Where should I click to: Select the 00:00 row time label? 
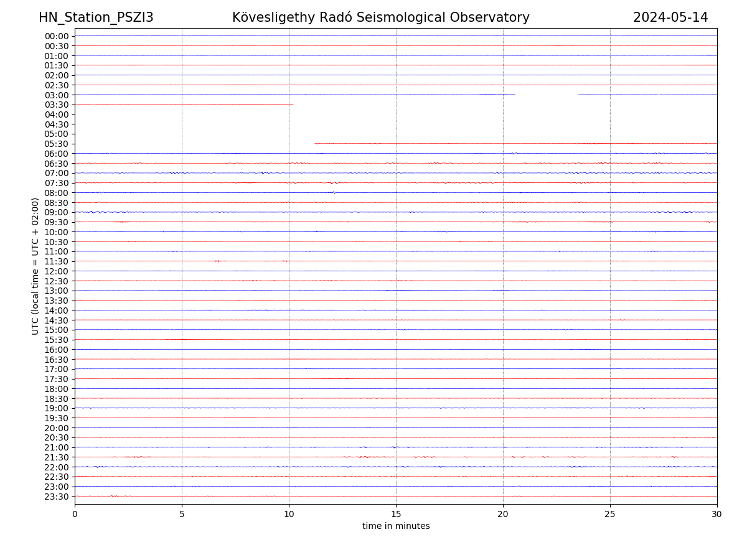[x=57, y=36]
